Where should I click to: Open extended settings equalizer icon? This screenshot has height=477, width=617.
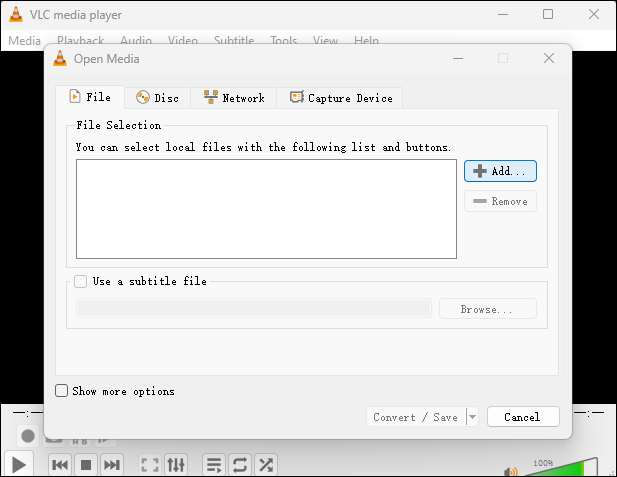pyautogui.click(x=176, y=465)
